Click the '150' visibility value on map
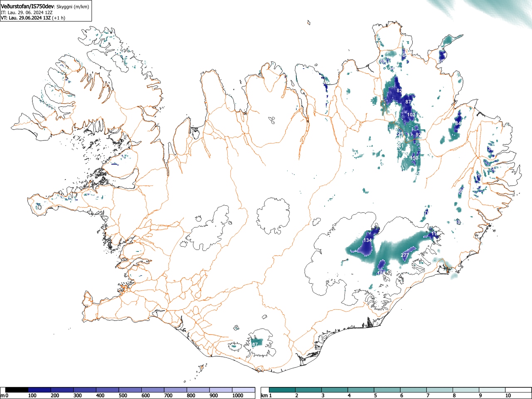The width and height of the screenshot is (532, 399). point(414,158)
